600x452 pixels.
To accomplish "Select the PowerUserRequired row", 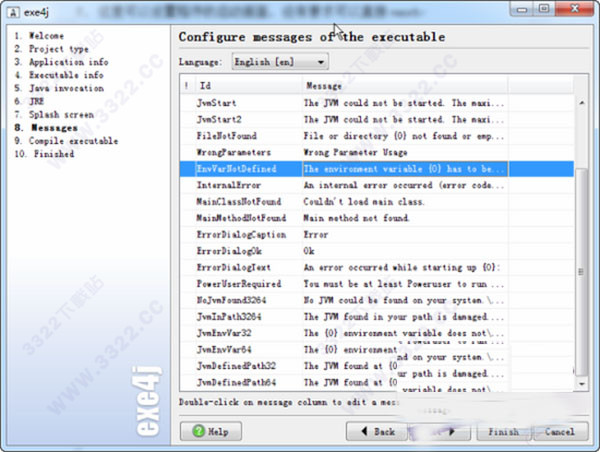I will (x=377, y=284).
